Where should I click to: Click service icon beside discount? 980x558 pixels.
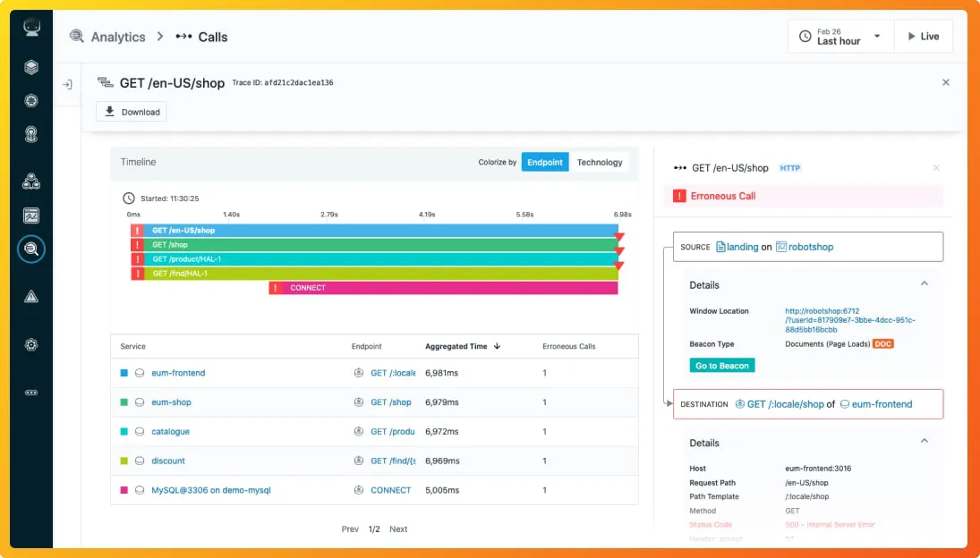pos(140,461)
